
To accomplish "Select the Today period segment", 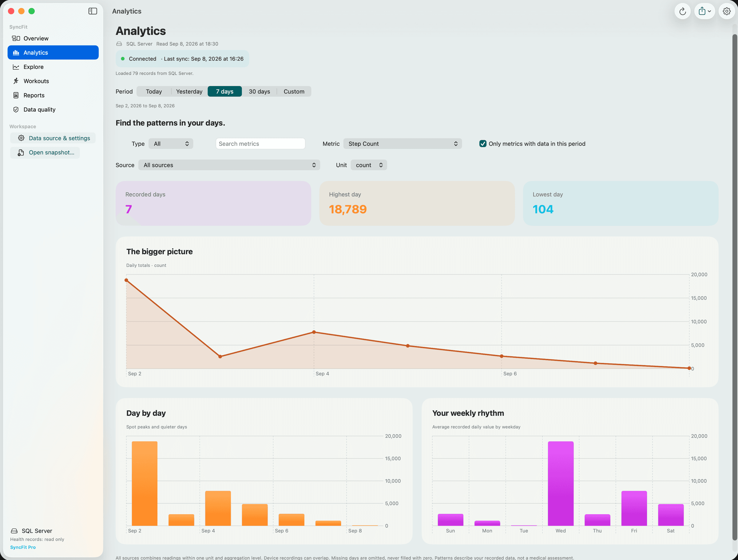I will click(154, 91).
